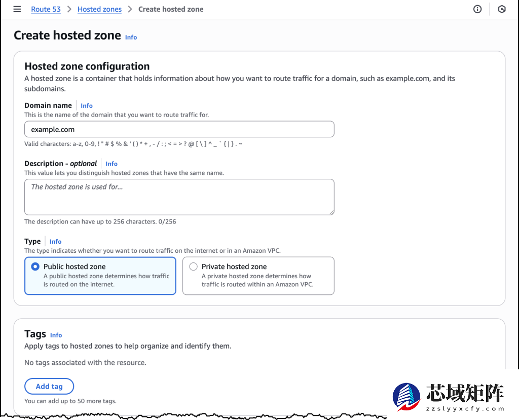Viewport: 519px width, 420px height.
Task: Grab the description textarea resize handle
Action: 331,212
